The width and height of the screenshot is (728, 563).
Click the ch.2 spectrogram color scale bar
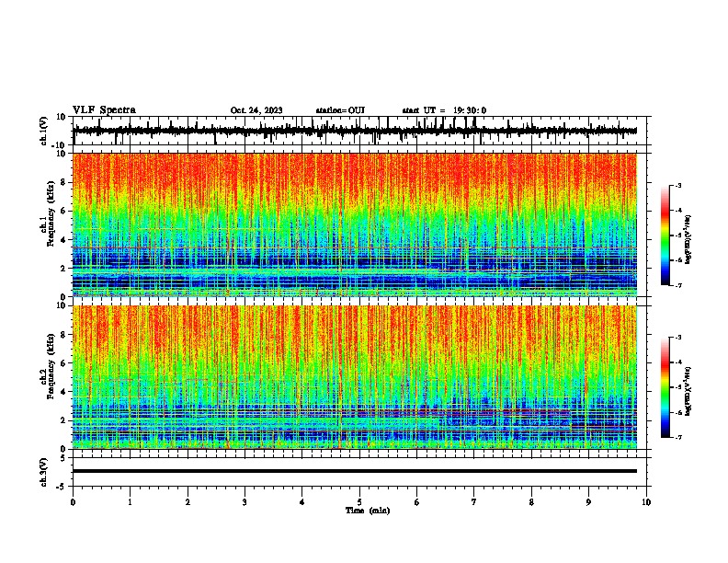pos(665,387)
